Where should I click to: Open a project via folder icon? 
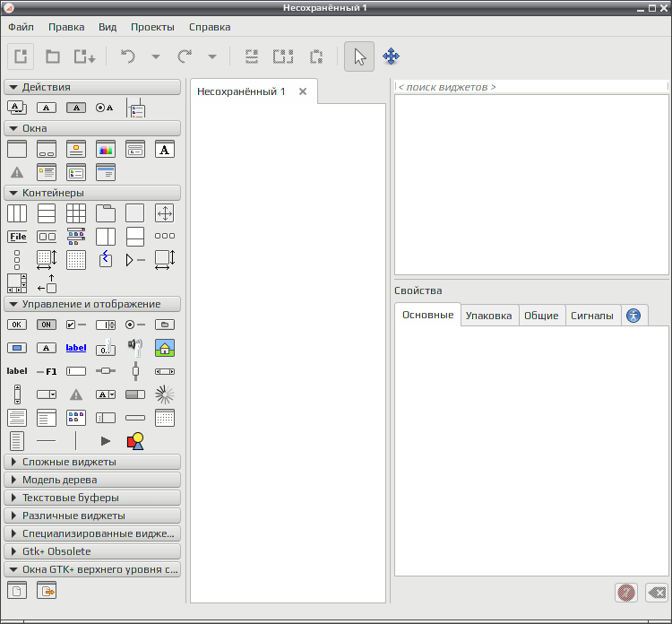tap(53, 56)
